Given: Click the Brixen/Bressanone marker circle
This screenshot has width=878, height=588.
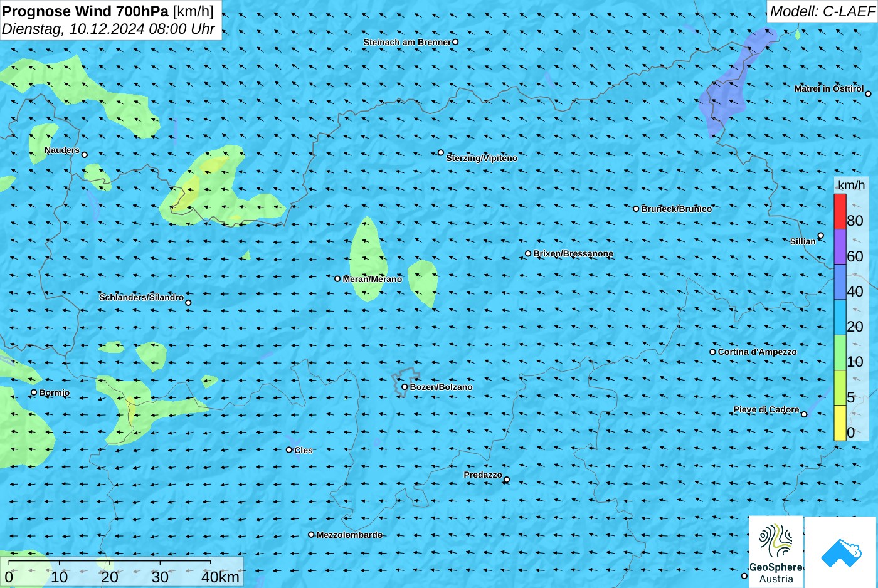Looking at the screenshot, I should pyautogui.click(x=528, y=254).
